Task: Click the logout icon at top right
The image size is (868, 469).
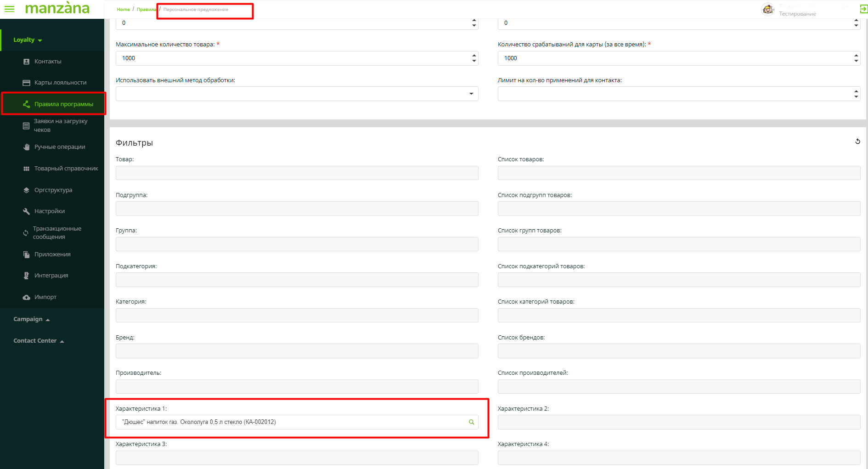Action: [x=863, y=9]
